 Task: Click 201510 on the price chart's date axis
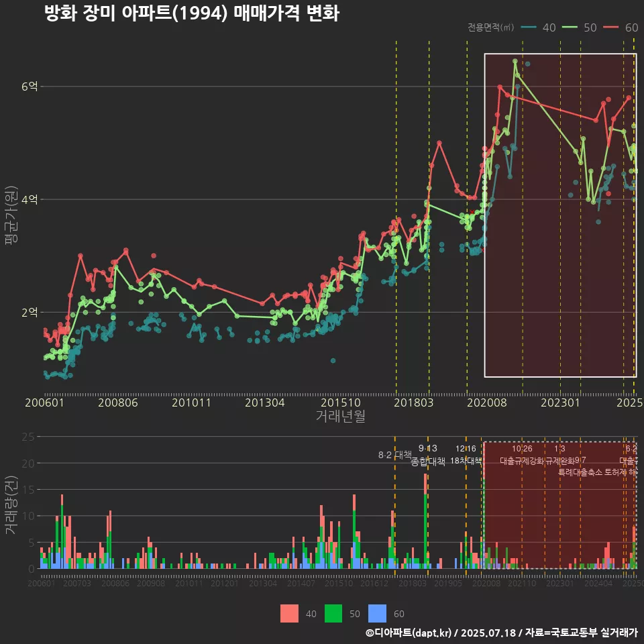(341, 402)
